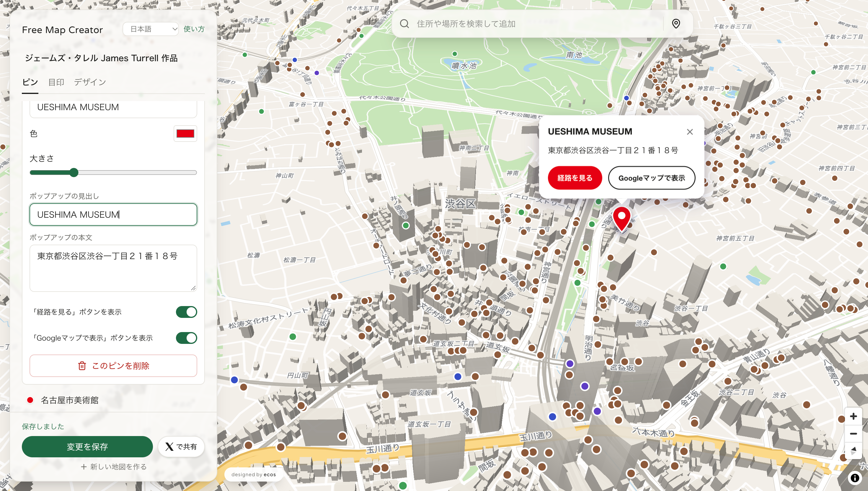868x491 pixels.
Task: Click the search magnifier icon
Action: pyautogui.click(x=404, y=24)
